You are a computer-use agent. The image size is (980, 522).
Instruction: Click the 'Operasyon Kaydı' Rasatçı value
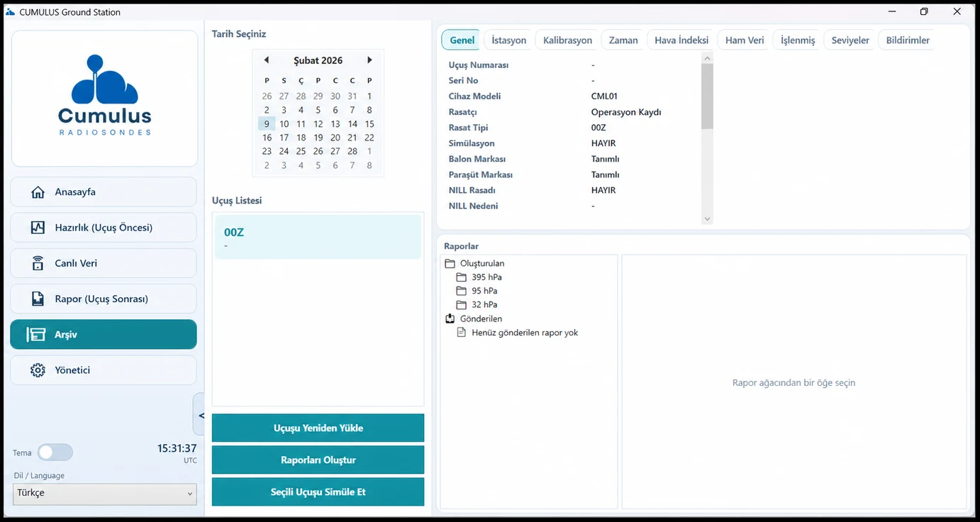[x=626, y=112]
